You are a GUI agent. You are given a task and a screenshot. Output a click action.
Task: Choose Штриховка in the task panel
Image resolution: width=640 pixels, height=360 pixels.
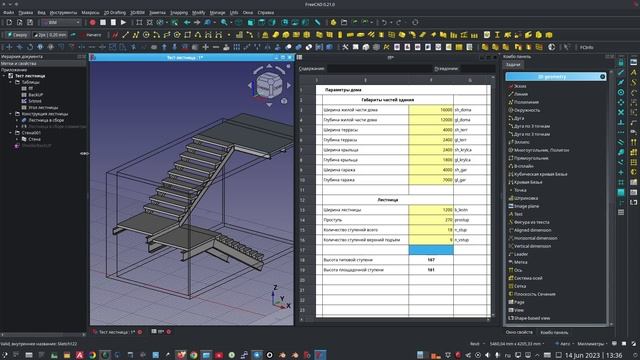point(526,198)
